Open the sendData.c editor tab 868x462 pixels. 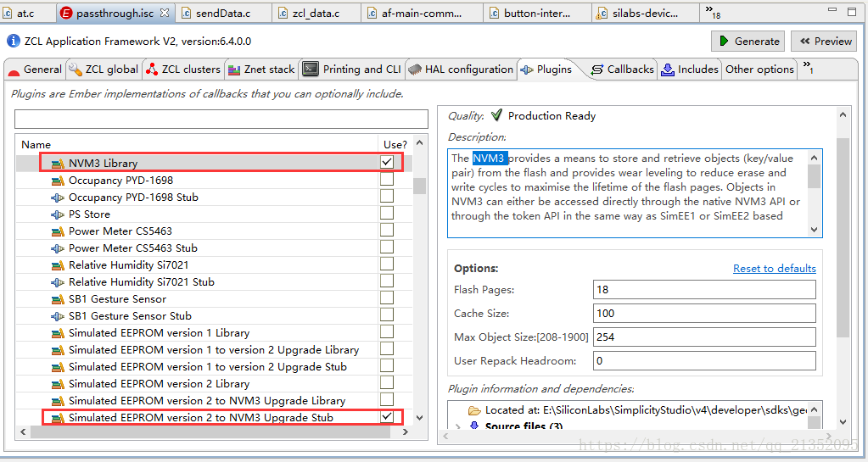223,14
